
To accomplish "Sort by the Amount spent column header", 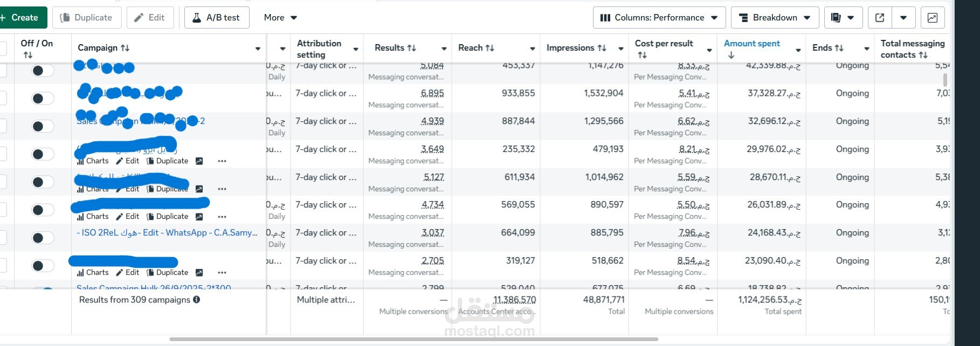I will click(x=751, y=44).
